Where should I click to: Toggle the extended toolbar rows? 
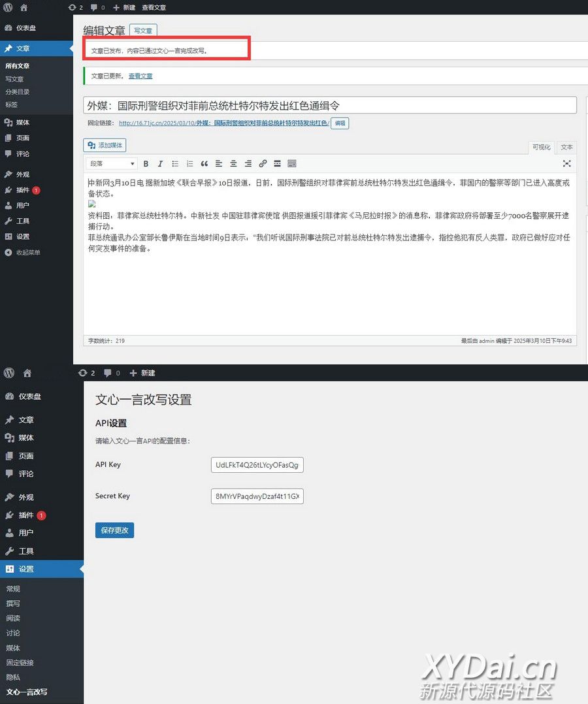point(292,164)
